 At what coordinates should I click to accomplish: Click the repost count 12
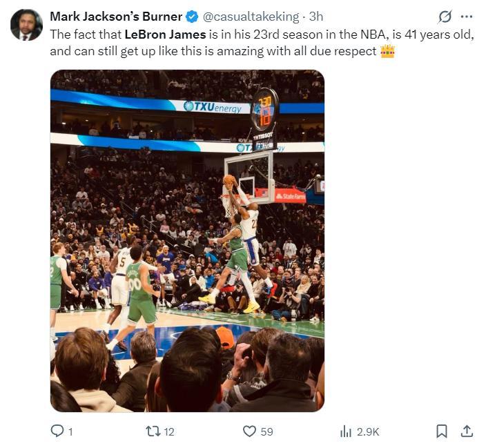point(169,431)
